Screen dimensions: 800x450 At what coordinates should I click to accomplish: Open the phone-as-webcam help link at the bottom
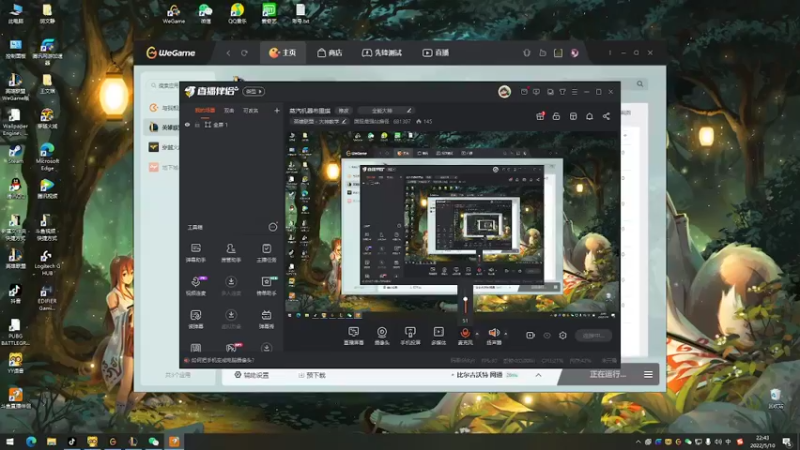point(219,360)
